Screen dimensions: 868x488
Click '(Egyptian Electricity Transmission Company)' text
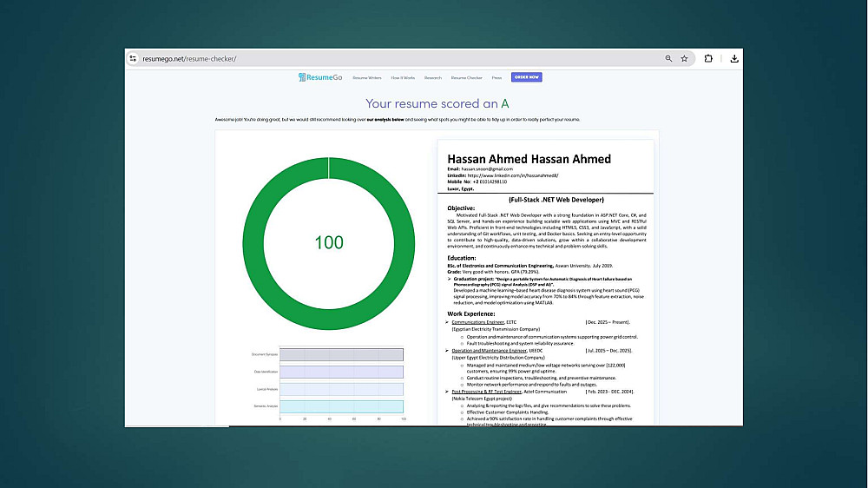(x=496, y=329)
